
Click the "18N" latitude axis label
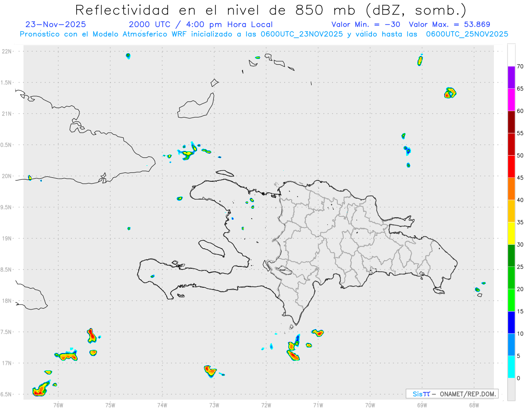(8, 301)
